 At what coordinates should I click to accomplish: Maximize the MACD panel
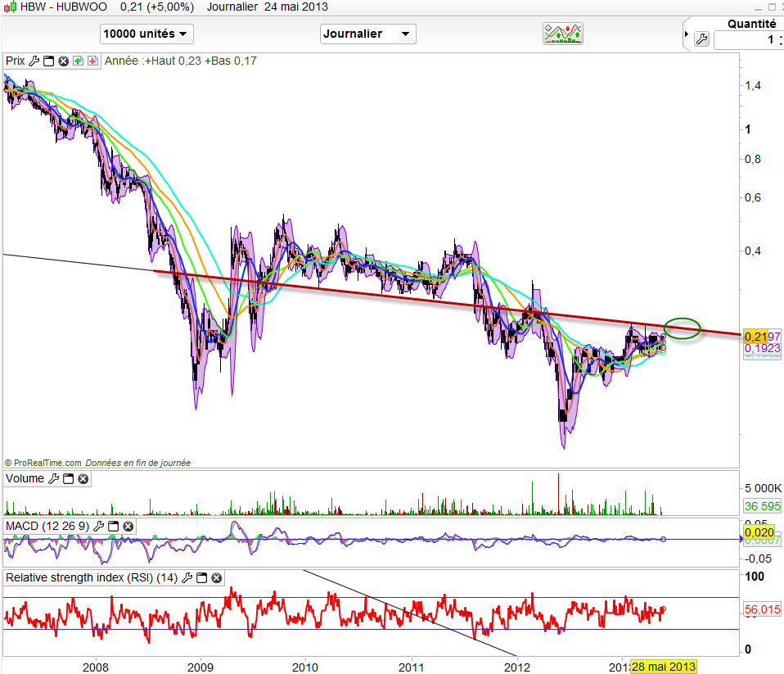click(114, 526)
